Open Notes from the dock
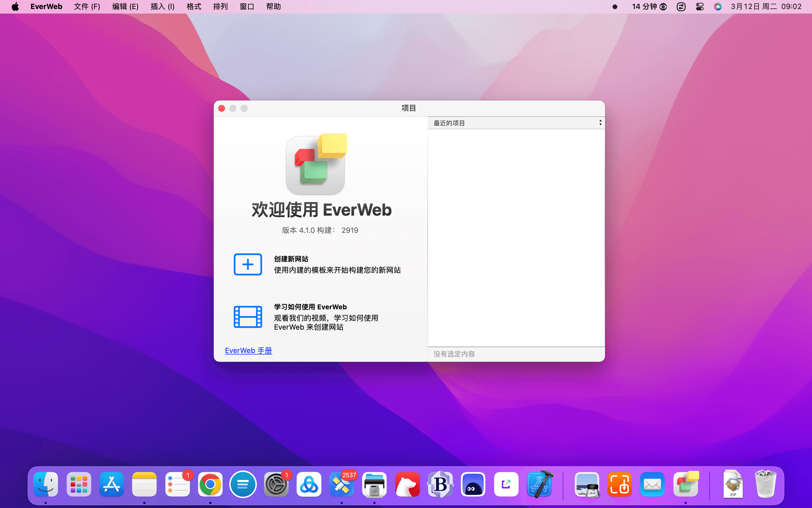 [144, 484]
